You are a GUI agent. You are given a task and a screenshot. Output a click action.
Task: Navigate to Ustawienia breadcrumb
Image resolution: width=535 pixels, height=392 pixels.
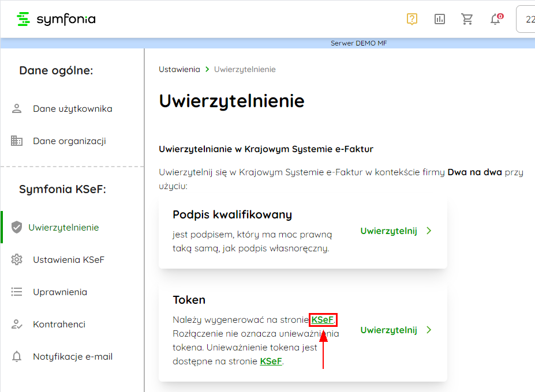point(179,69)
